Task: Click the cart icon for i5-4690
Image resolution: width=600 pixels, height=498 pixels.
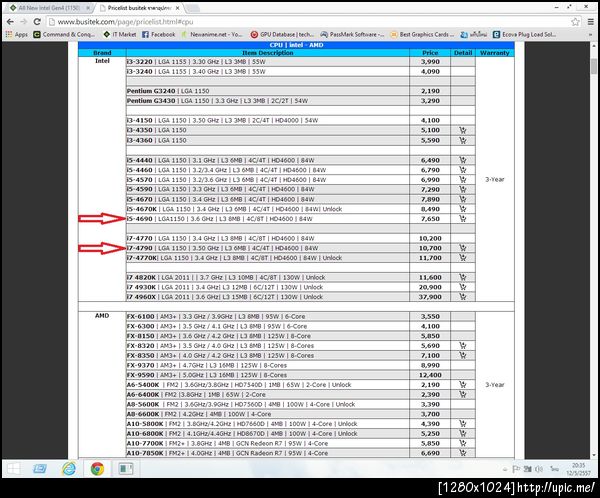Action: [463, 219]
